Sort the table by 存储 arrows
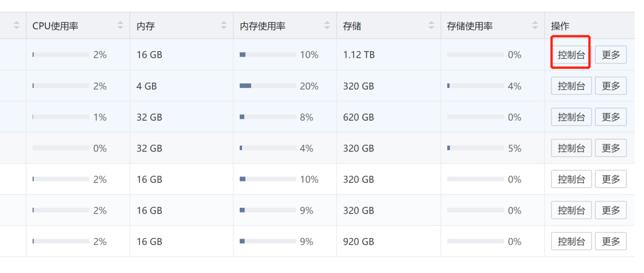644x273 pixels. pyautogui.click(x=431, y=26)
